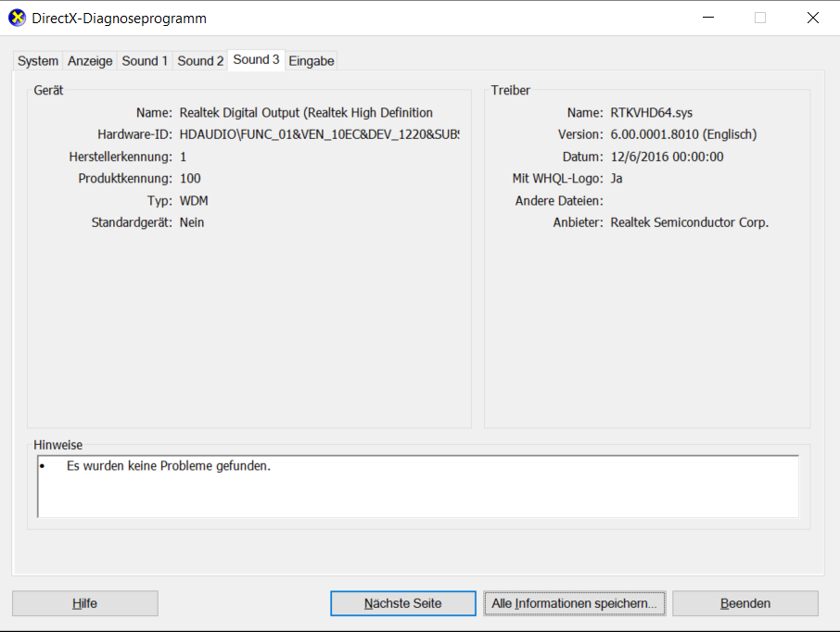Switch to the System tab
The height and width of the screenshot is (632, 840).
38,61
